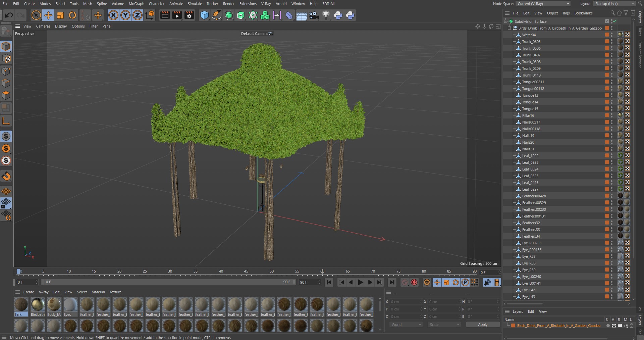Toggle X axis lock
The width and height of the screenshot is (644, 340).
coord(113,15)
